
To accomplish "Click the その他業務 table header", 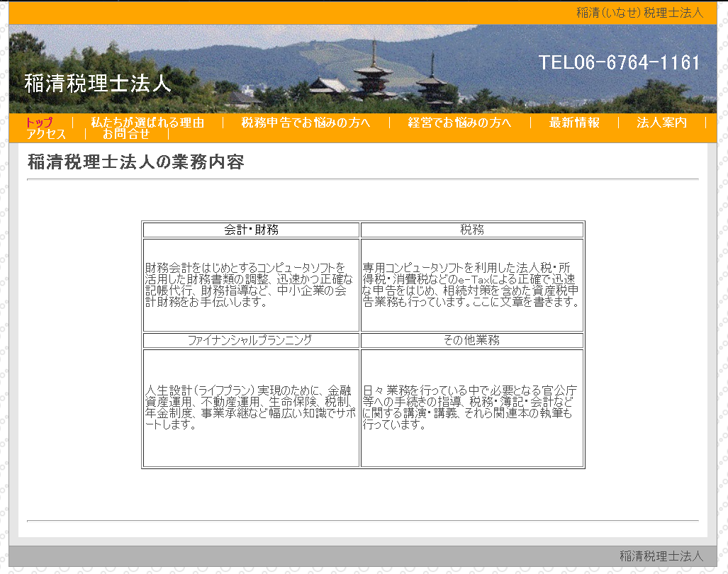I will coord(471,340).
